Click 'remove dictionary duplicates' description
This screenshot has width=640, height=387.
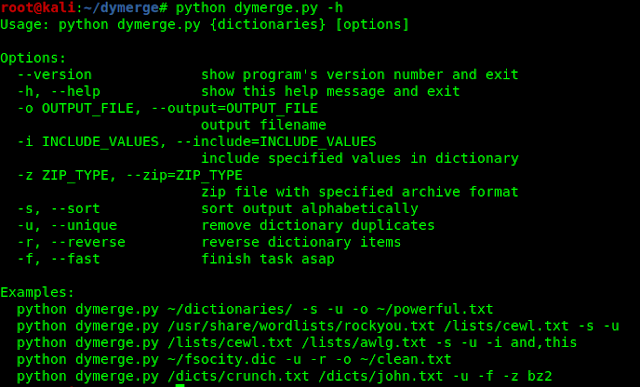[x=318, y=225]
